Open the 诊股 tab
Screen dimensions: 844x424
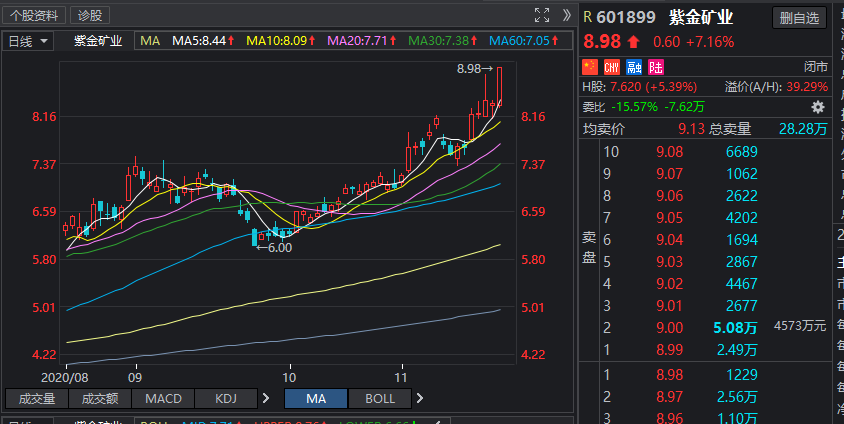click(x=90, y=16)
